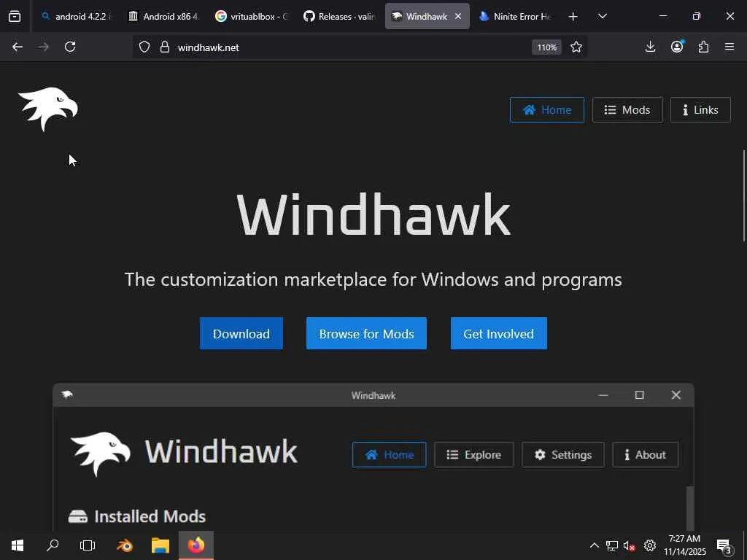Click the page vertical scrollbar thumb
The image size is (747, 560).
pyautogui.click(x=743, y=195)
